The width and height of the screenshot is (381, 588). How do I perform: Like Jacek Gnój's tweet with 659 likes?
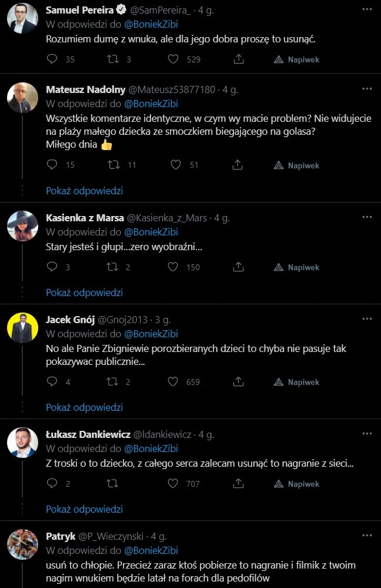[x=173, y=381]
